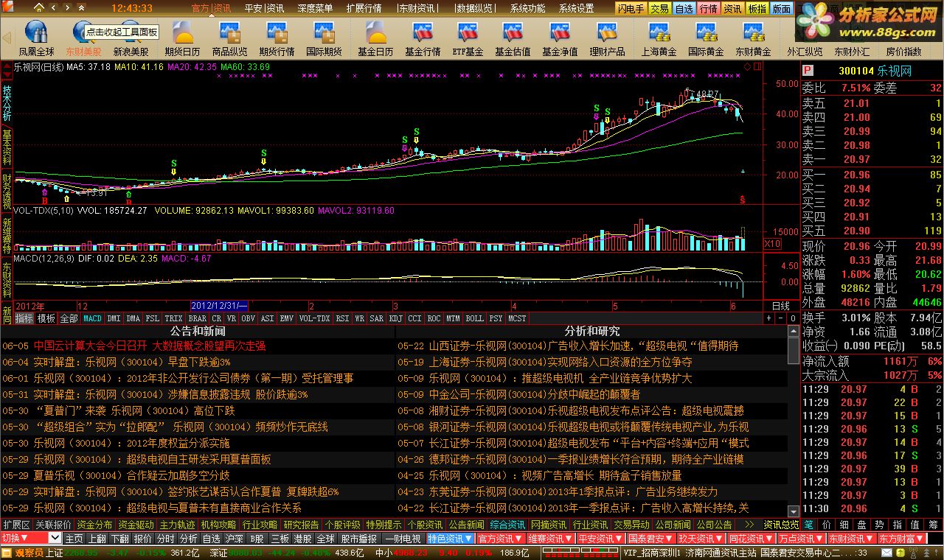
Task: Click the 指标 button left of indicator tabs
Action: click(24, 318)
